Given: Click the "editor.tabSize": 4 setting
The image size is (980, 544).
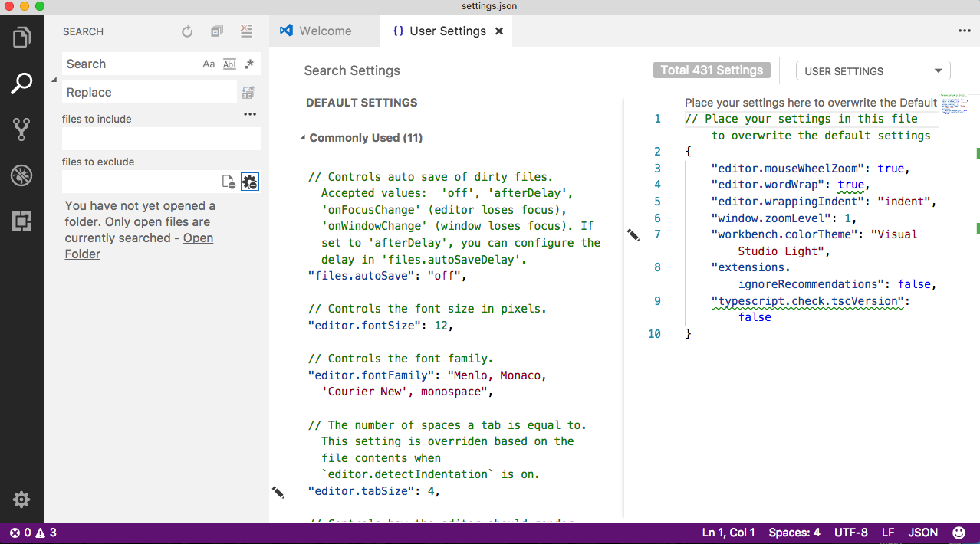Looking at the screenshot, I should pyautogui.click(x=373, y=492).
